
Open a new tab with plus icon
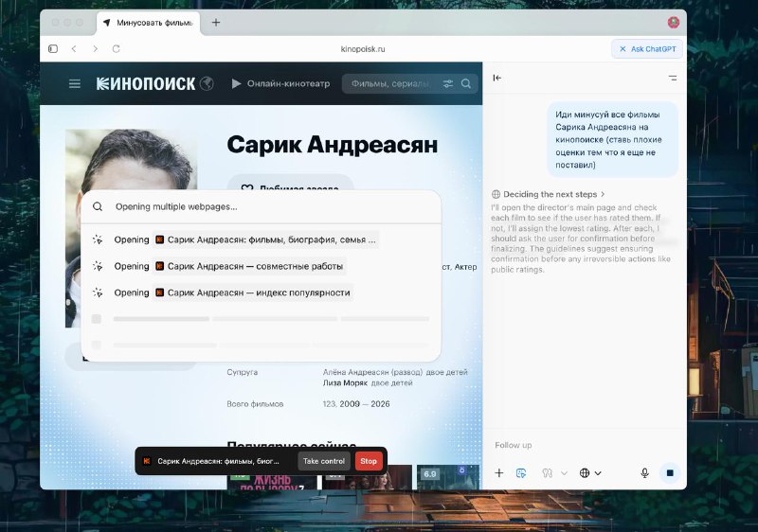pyautogui.click(x=216, y=23)
